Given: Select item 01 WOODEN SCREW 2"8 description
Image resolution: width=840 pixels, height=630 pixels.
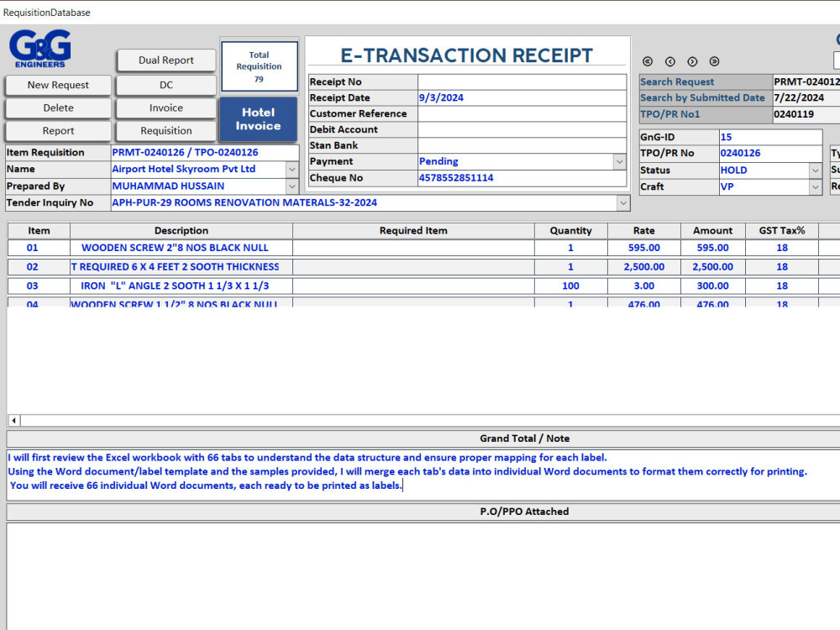Looking at the screenshot, I should pyautogui.click(x=181, y=248).
